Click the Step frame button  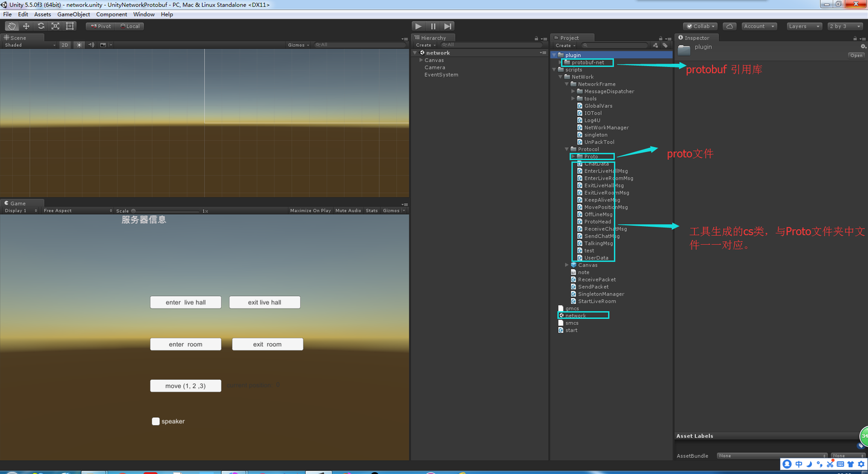click(448, 26)
